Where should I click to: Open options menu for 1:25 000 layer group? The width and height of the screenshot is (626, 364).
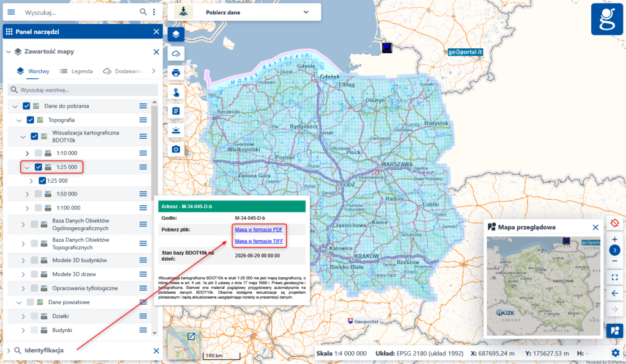tap(143, 167)
